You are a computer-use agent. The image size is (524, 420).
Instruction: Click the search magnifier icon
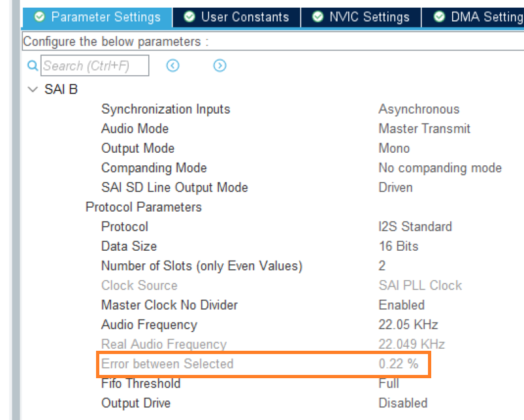pos(31,65)
